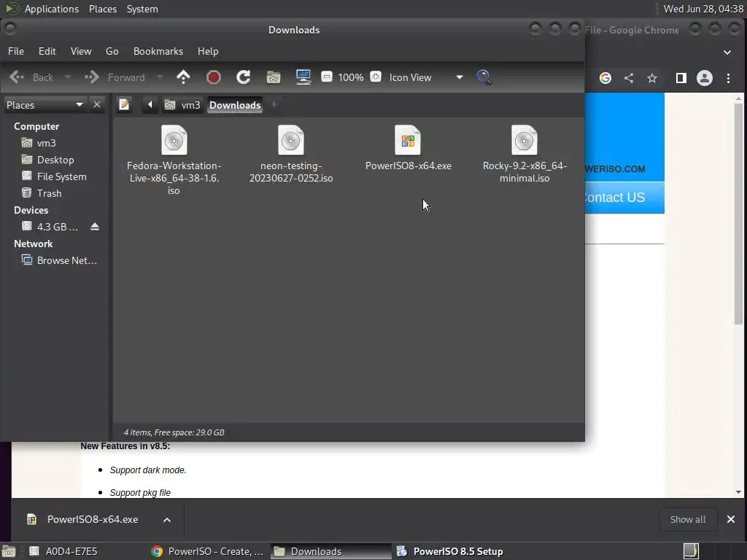Click the search magnifier icon
This screenshot has height=560, width=747.
pyautogui.click(x=484, y=77)
